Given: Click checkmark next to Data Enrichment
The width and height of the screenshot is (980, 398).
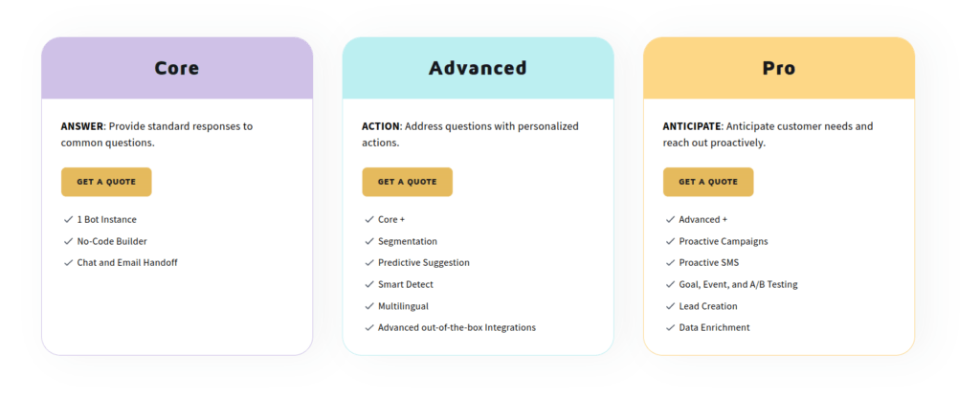Looking at the screenshot, I should point(671,327).
